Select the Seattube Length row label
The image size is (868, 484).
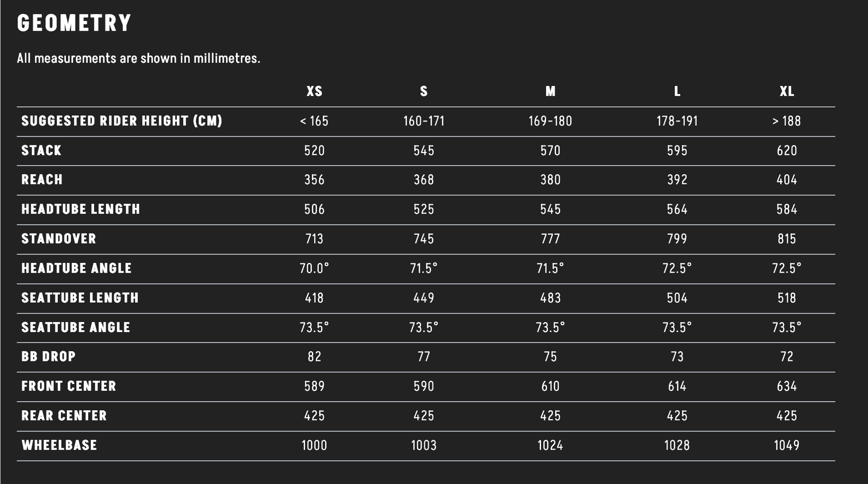[x=80, y=298]
